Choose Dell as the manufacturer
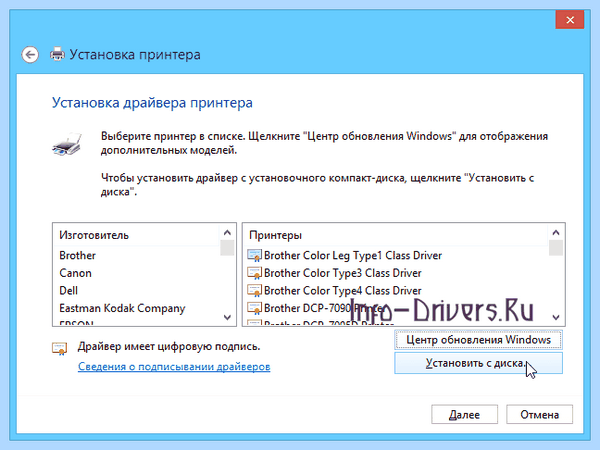The image size is (600, 450). click(69, 290)
